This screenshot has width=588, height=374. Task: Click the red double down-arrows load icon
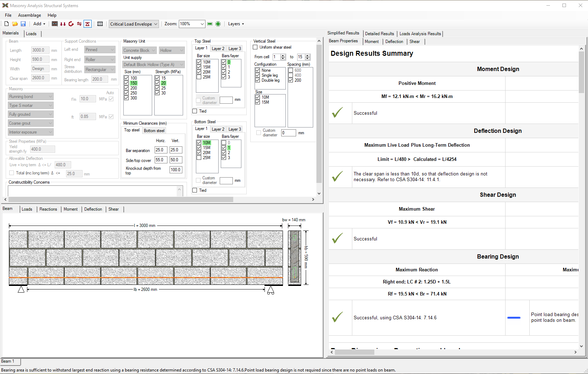[63, 24]
